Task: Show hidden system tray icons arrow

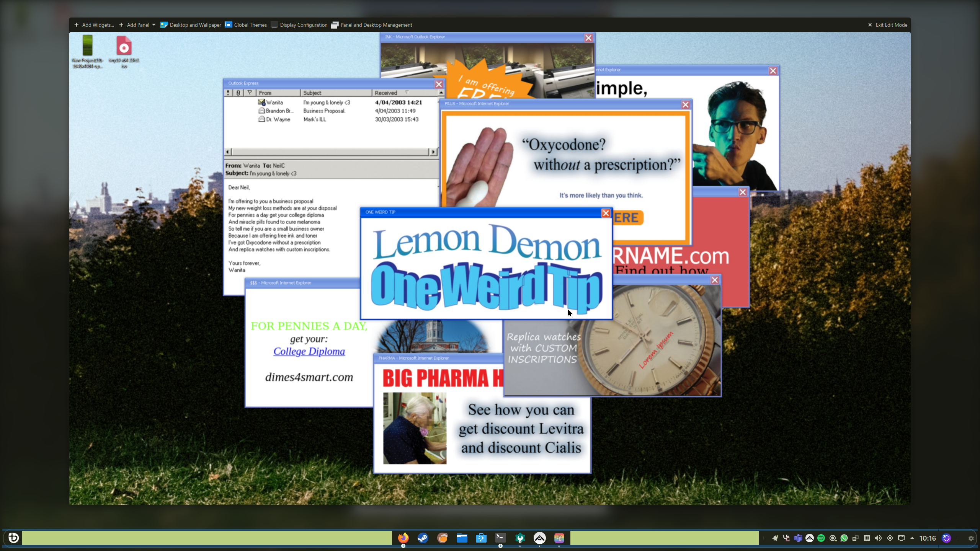Action: (912, 538)
